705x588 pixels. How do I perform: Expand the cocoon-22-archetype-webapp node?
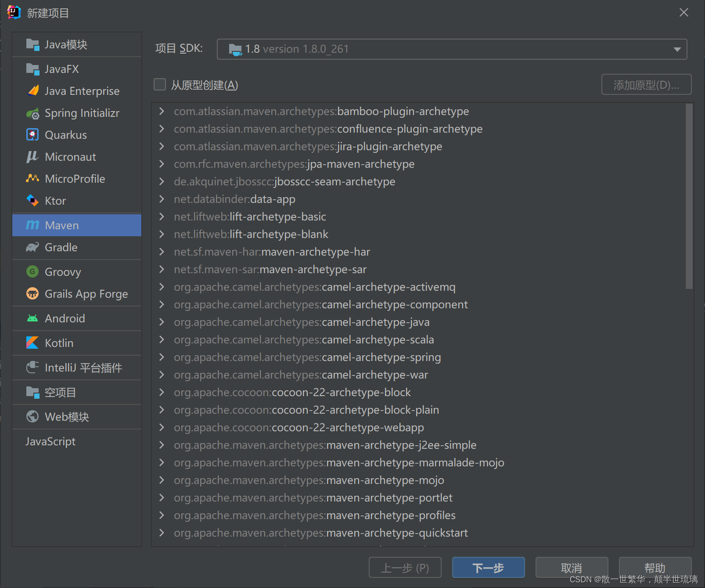coord(162,427)
